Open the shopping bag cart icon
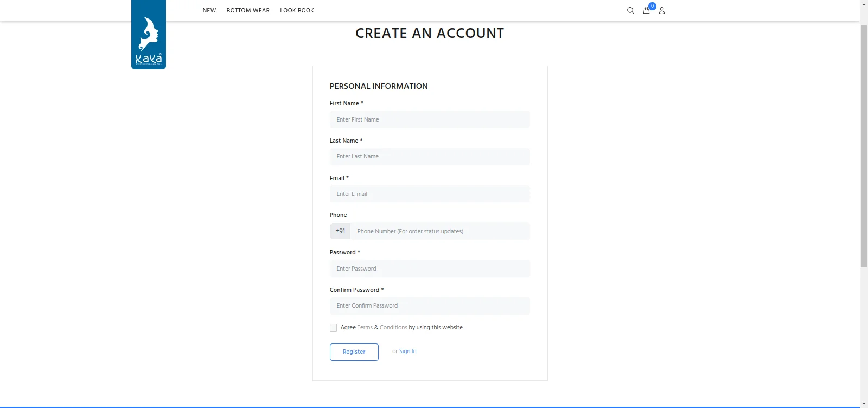The image size is (868, 408). [646, 10]
